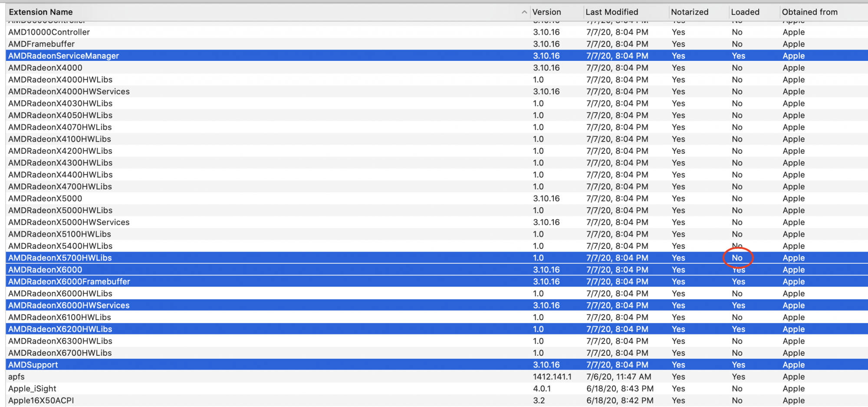Select AMDRadeonX6300HWLibs row

pos(437,341)
